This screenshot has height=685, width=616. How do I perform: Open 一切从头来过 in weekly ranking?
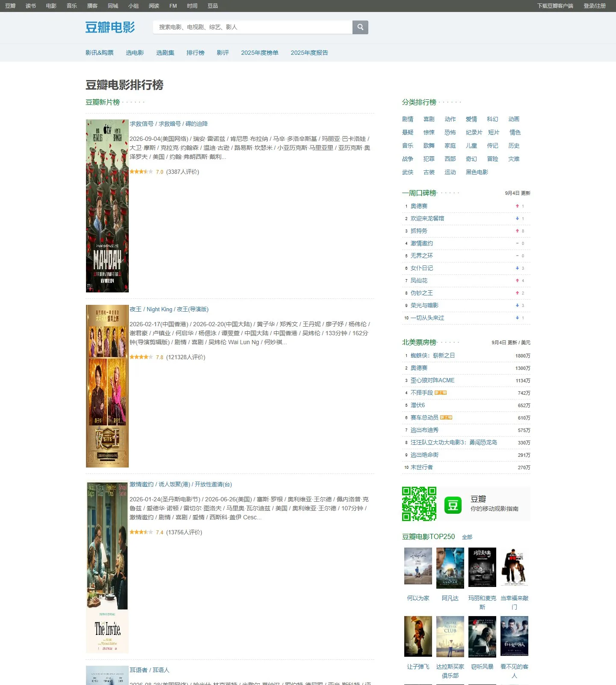tap(427, 318)
